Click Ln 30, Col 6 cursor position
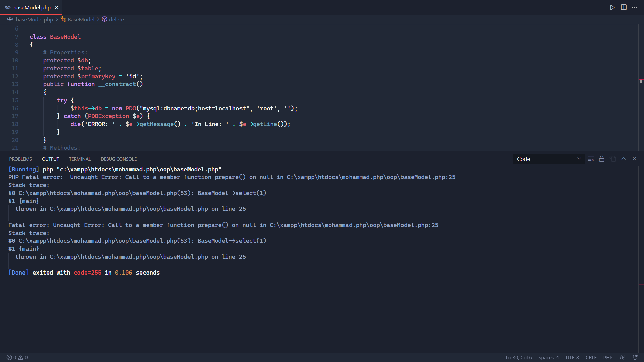Image resolution: width=644 pixels, height=362 pixels. pos(519,358)
